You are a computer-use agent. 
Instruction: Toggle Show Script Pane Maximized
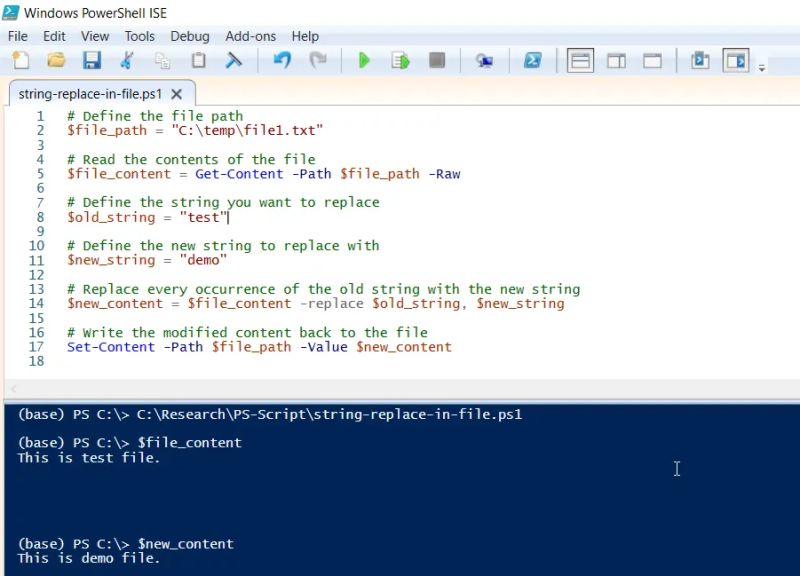(x=650, y=60)
